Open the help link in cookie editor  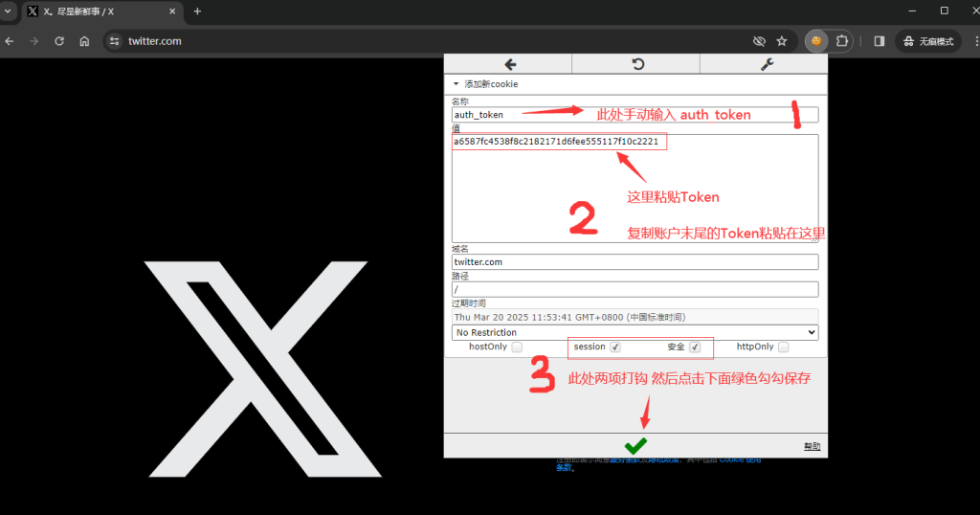tap(812, 446)
